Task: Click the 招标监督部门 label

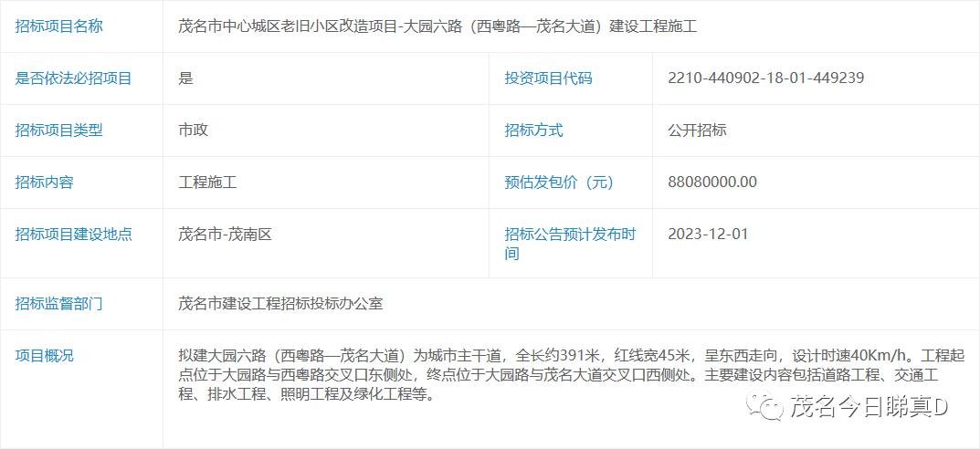Action: pos(58,304)
